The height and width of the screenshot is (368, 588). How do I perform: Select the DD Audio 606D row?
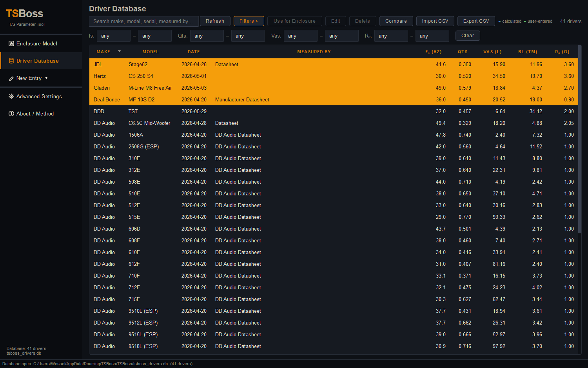(334, 229)
